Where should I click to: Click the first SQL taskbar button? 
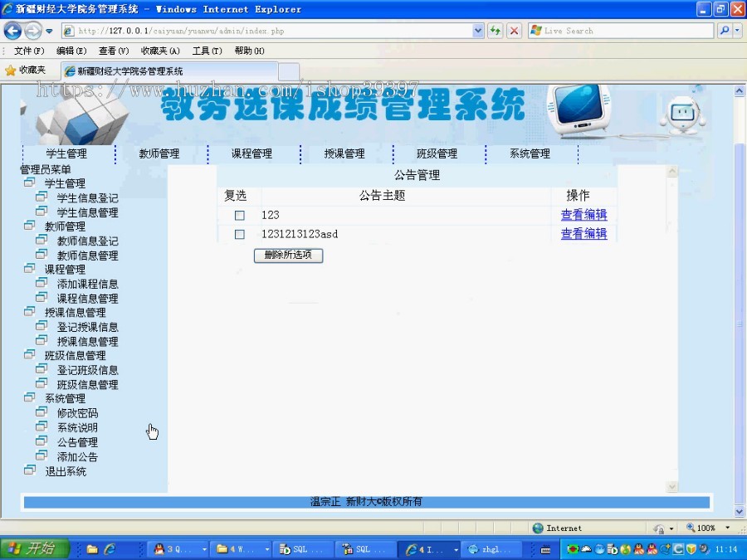305,549
